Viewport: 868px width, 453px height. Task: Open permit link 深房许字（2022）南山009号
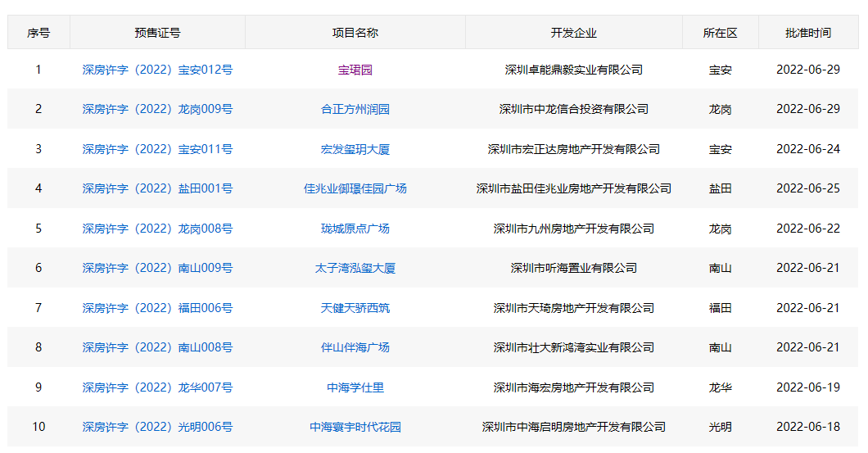[x=157, y=268]
